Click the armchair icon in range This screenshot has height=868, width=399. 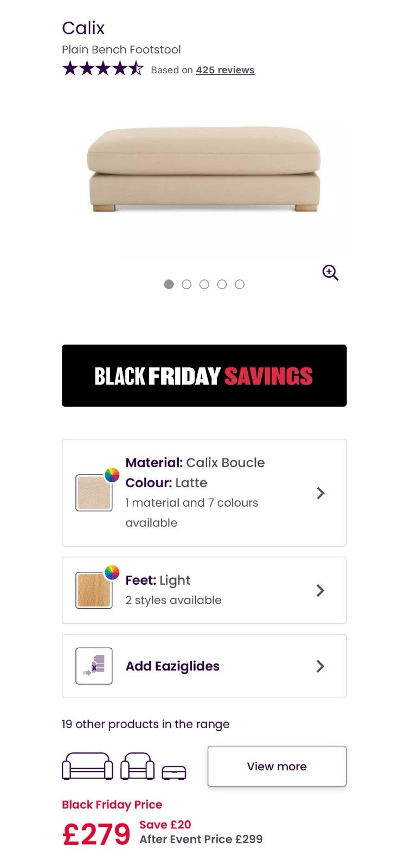137,766
